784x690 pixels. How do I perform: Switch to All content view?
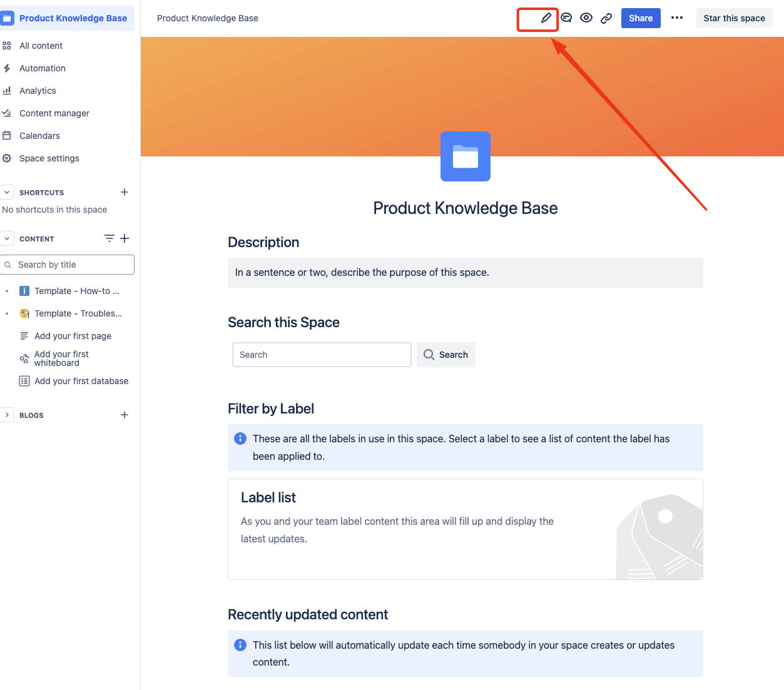point(41,45)
